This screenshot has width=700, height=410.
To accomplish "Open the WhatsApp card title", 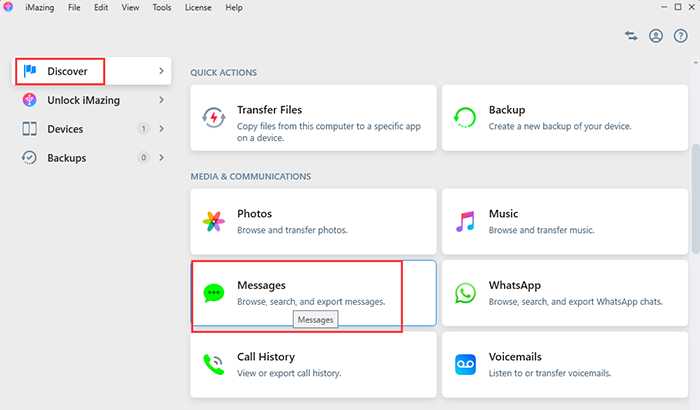I will 515,285.
